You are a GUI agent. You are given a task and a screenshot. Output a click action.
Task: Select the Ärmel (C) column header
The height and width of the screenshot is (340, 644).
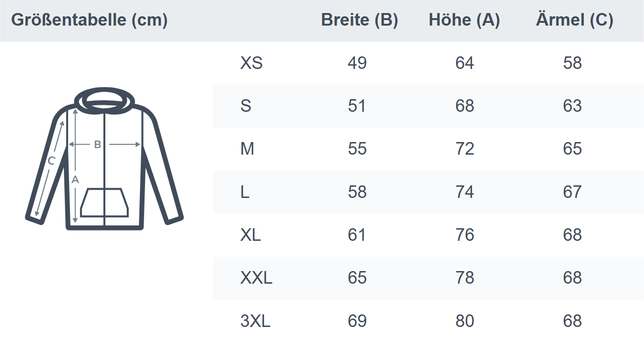pos(574,20)
